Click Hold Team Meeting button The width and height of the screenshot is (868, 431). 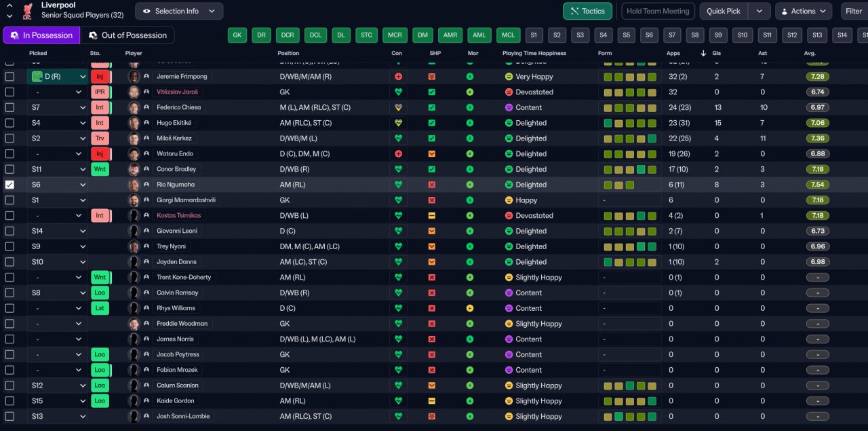click(x=658, y=11)
